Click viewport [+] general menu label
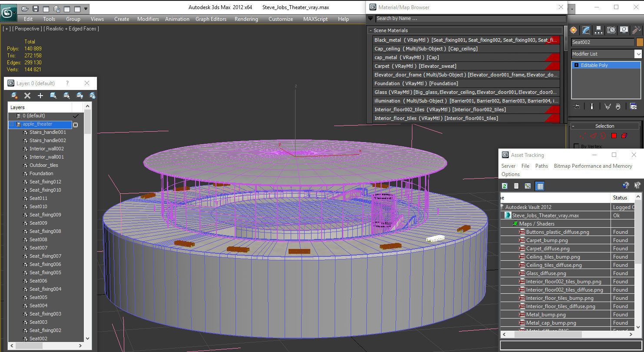Screen dimensions: 644x352 pos(7,29)
